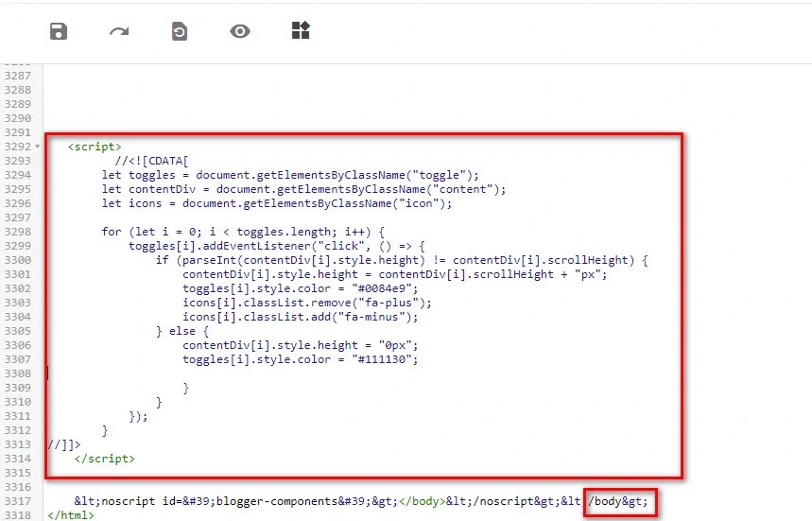
Task: Click the 'if (parseInt' condition line
Action: pyautogui.click(x=402, y=260)
